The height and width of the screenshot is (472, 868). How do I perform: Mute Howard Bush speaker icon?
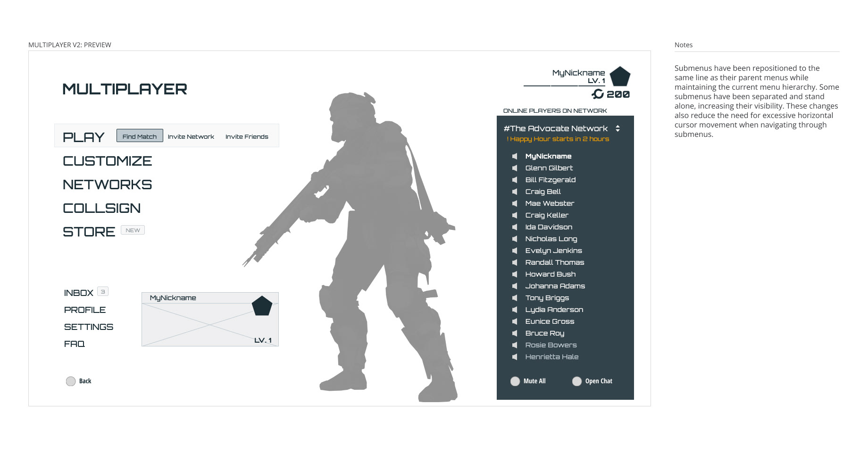point(515,274)
